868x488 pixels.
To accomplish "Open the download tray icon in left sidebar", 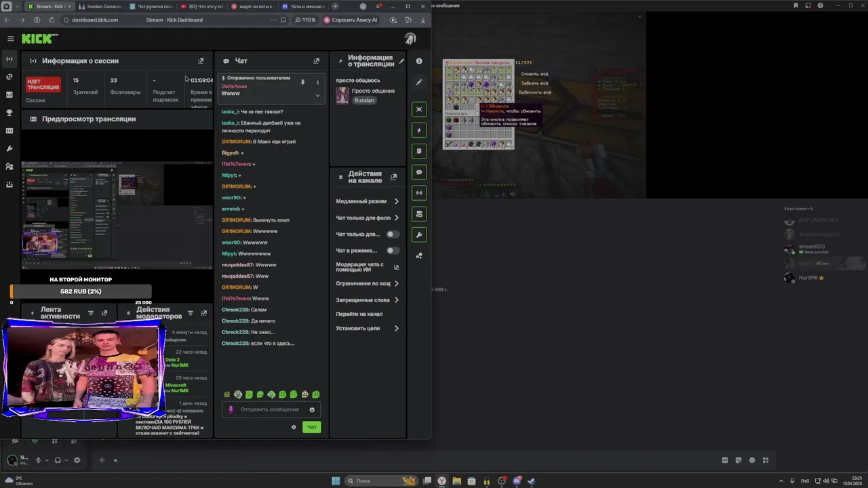I will 9,184.
